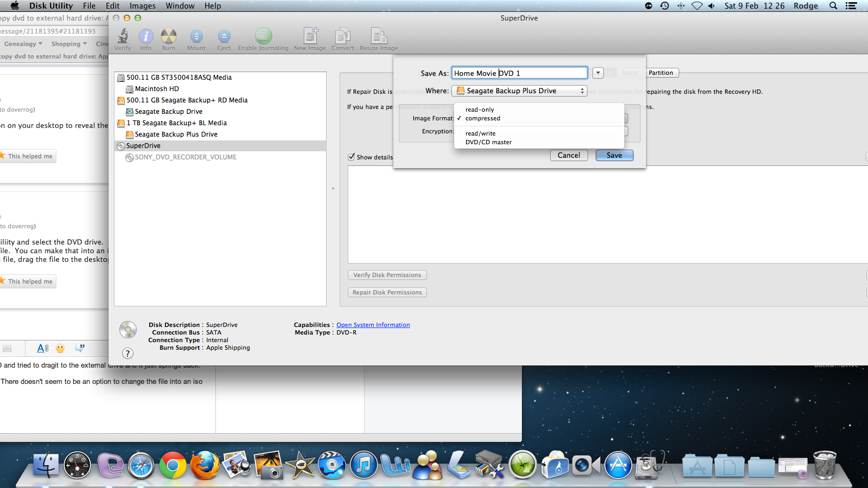Expand the save dialog with arrow button
Screen dimensions: 868x488
(598, 73)
